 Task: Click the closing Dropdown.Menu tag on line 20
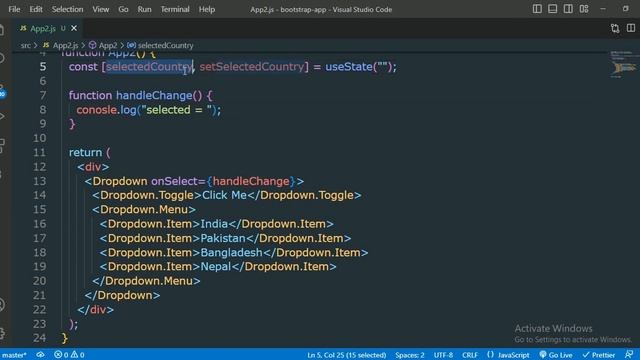click(146, 281)
